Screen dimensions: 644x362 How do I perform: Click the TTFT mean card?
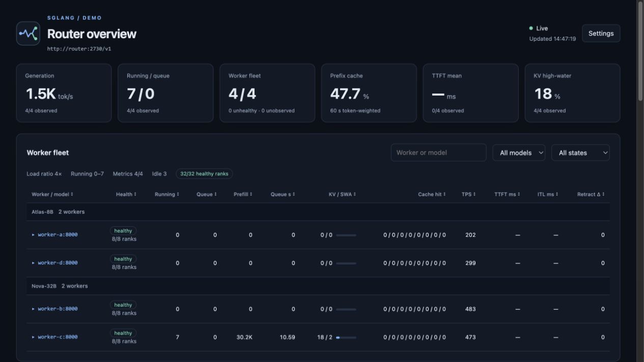(x=471, y=93)
